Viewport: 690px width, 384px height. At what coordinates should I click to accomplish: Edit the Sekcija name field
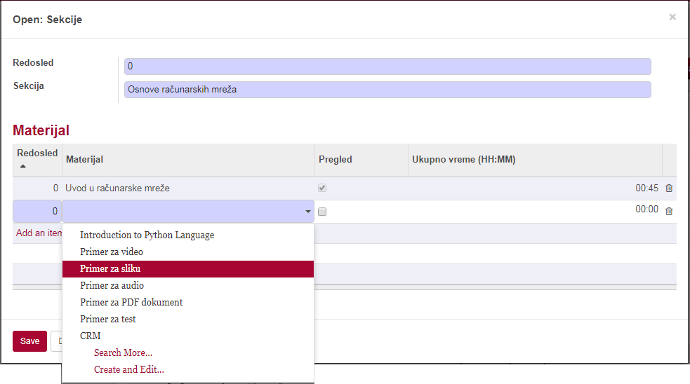pyautogui.click(x=387, y=89)
